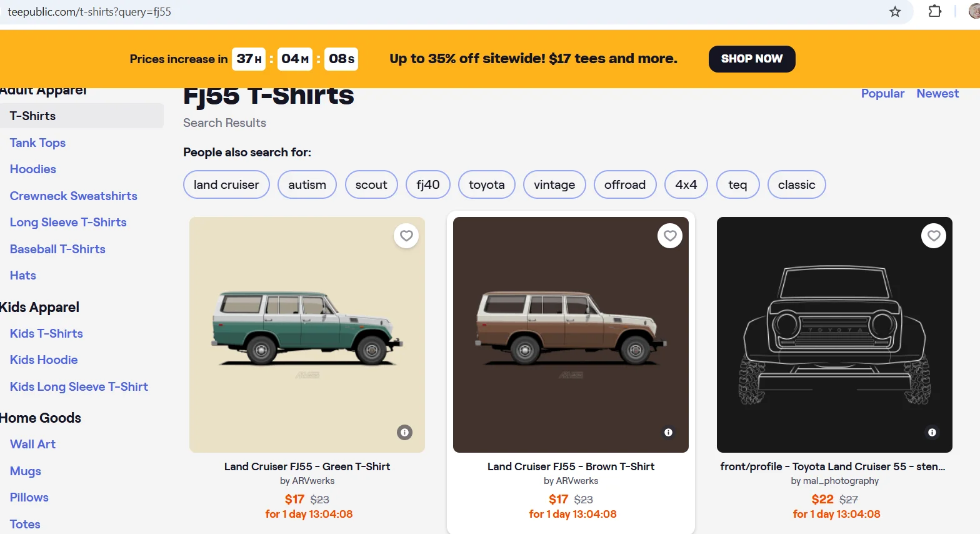This screenshot has height=534, width=980.
Task: Open the green Land Cruiser product image
Action: click(x=307, y=335)
